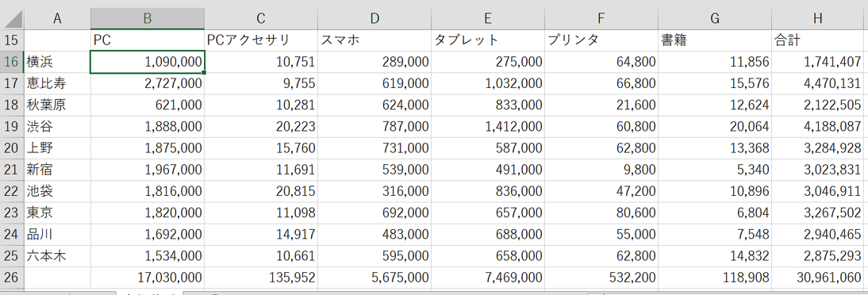Click row total 1,741,407
868x295 pixels.
click(818, 61)
